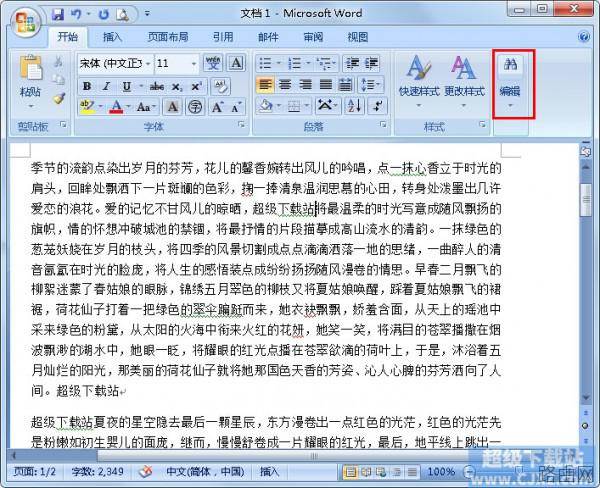This screenshot has width=600, height=488.
Task: Toggle superscript formatting
Action: (x=196, y=86)
